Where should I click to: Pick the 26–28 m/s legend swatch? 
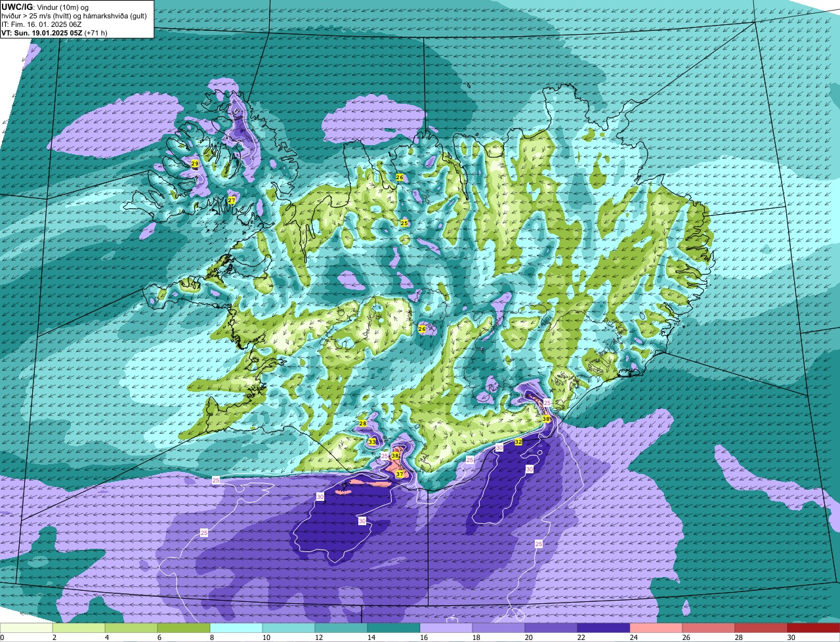pos(709,628)
